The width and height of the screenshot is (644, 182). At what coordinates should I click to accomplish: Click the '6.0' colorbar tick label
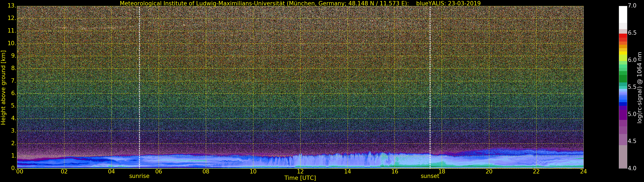(632, 60)
